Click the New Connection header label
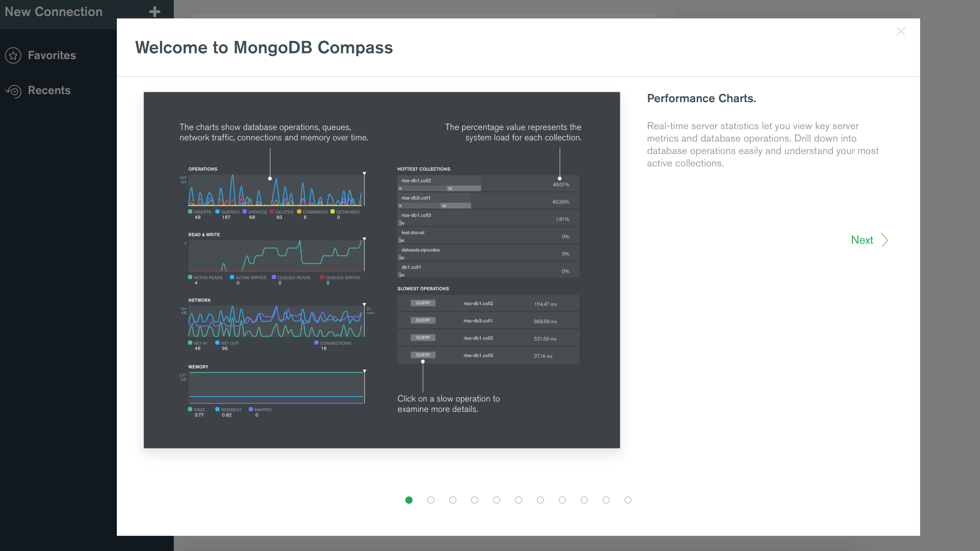This screenshot has width=980, height=551. (54, 12)
